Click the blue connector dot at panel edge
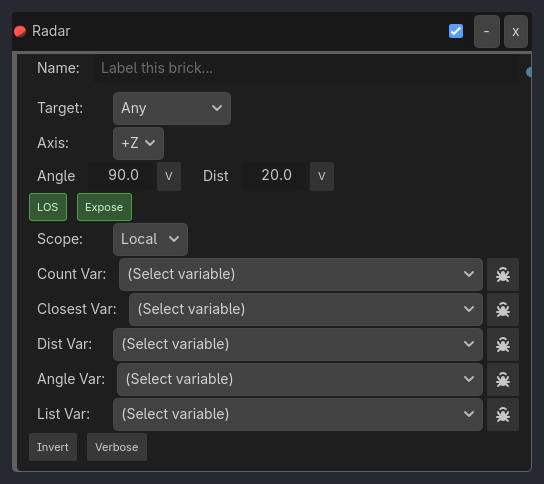The image size is (544, 484). point(529,72)
